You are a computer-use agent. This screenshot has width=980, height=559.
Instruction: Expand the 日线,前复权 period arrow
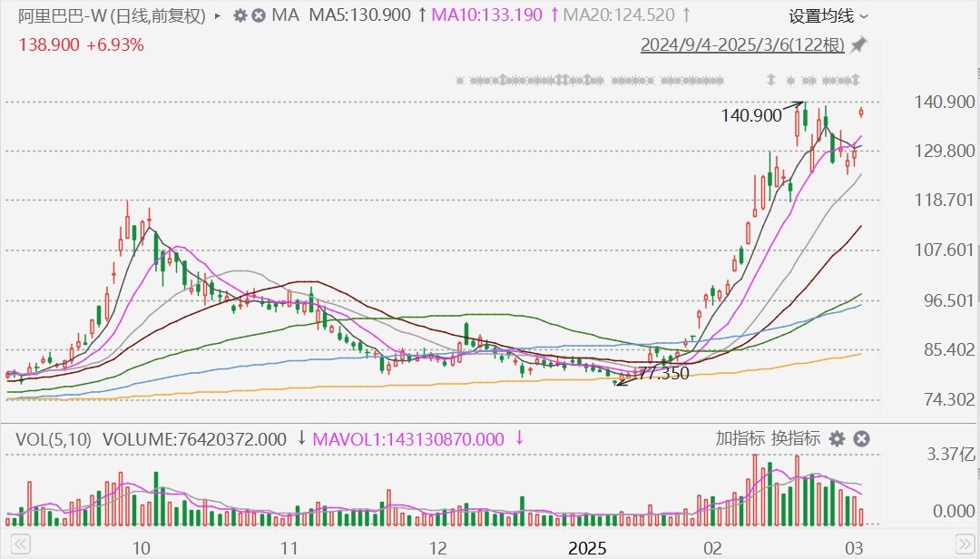[217, 15]
